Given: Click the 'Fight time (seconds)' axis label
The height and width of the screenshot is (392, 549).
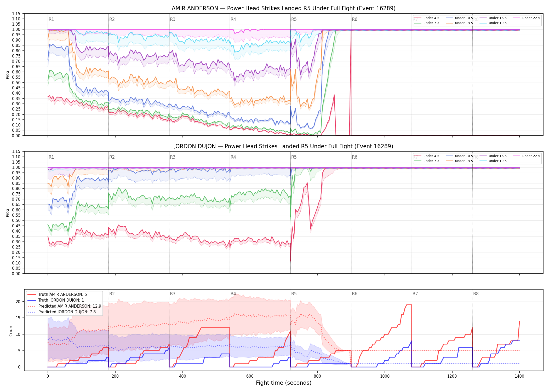Looking at the screenshot, I should (284, 383).
